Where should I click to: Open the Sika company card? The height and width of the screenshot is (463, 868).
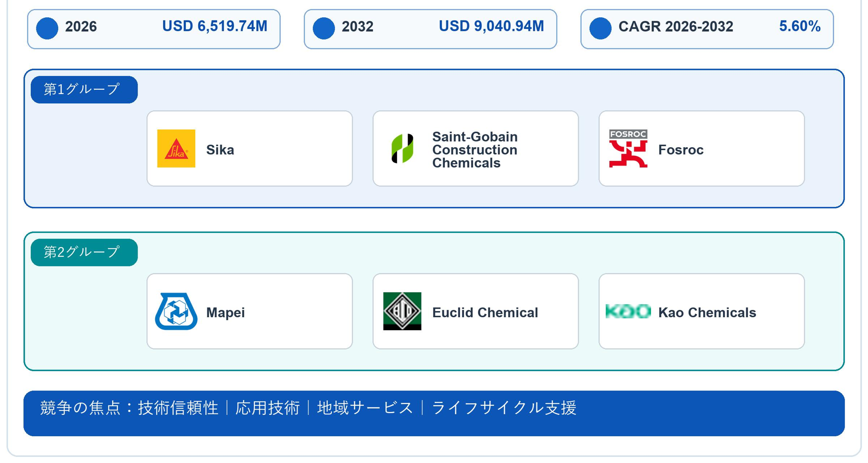point(250,148)
